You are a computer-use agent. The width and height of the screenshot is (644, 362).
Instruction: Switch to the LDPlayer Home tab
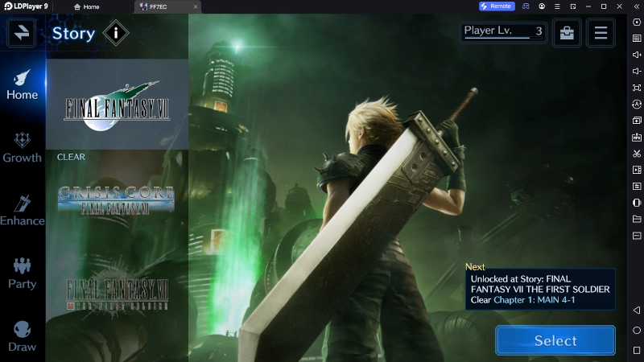[87, 6]
